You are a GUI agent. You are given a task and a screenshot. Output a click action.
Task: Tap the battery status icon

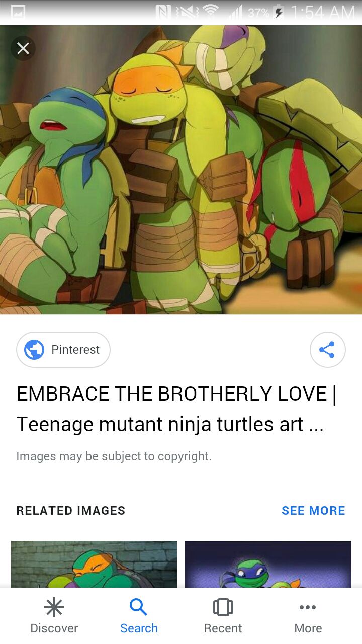coord(278,13)
